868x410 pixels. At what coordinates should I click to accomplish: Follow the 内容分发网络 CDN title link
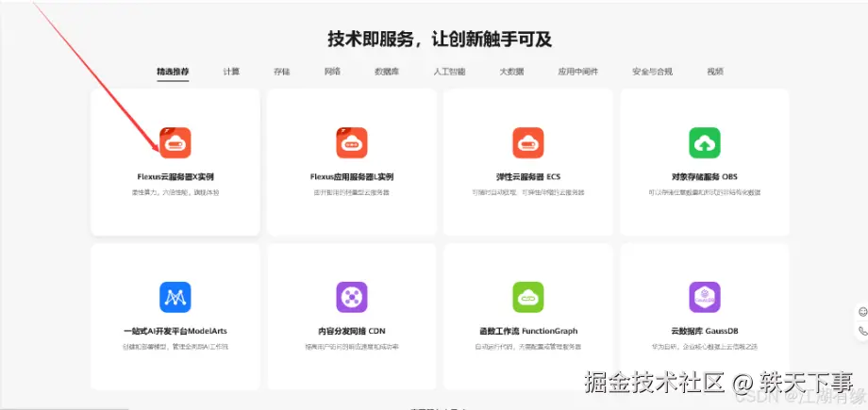[352, 332]
